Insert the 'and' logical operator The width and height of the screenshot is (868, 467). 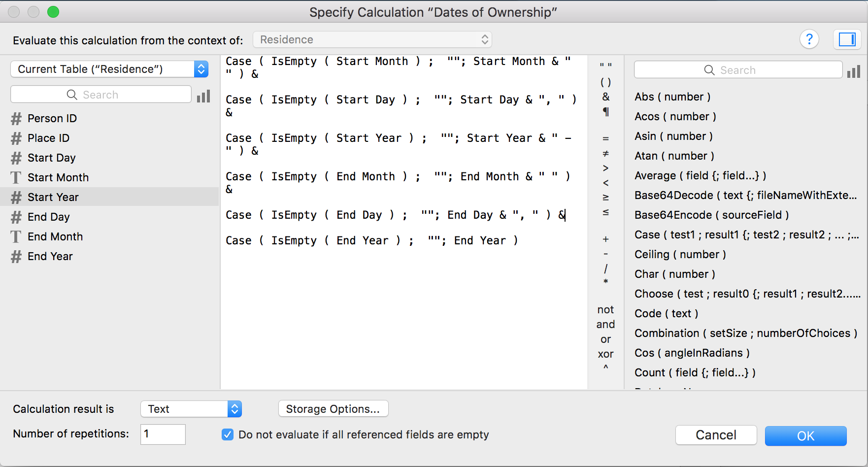pos(606,325)
